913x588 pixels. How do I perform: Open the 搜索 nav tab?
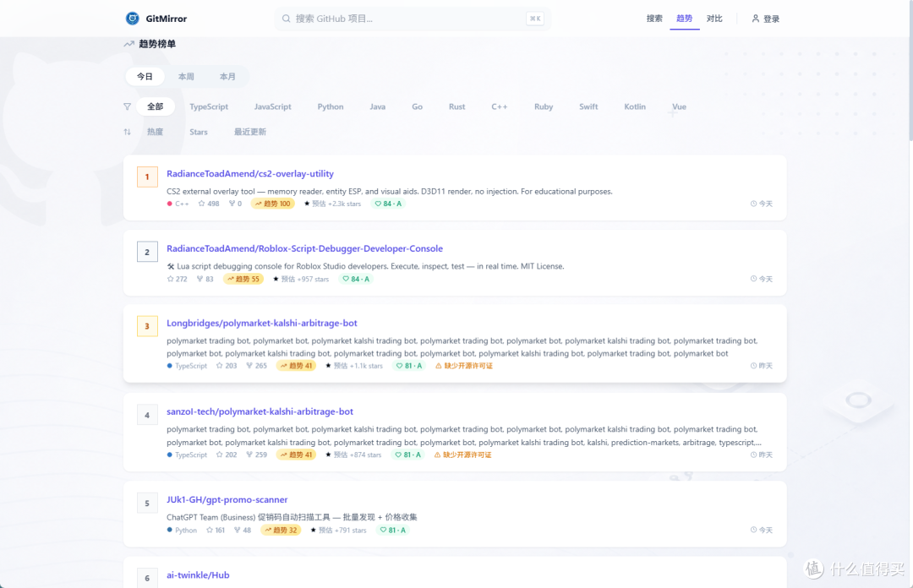(654, 19)
